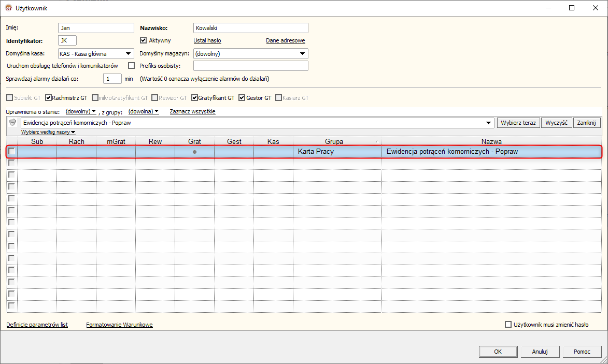Open the Domyślny magazyn dropdown
The height and width of the screenshot is (364, 608).
303,53
